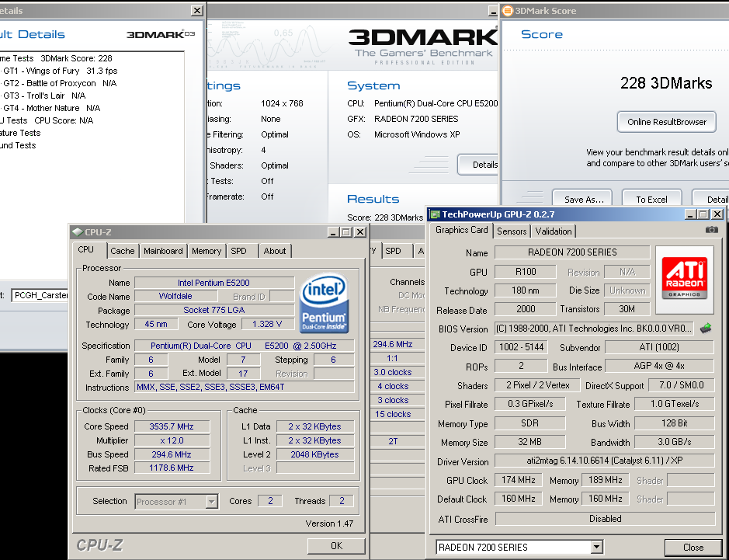Click the Online ResultBrowser button
Screen dimensions: 729x560
(667, 122)
